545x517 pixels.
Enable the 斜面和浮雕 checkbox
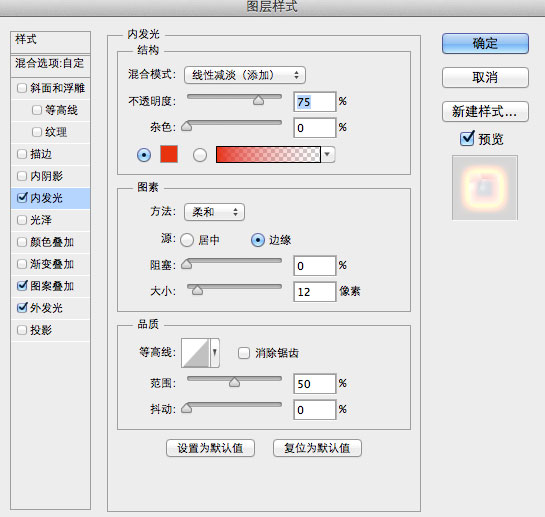22,88
